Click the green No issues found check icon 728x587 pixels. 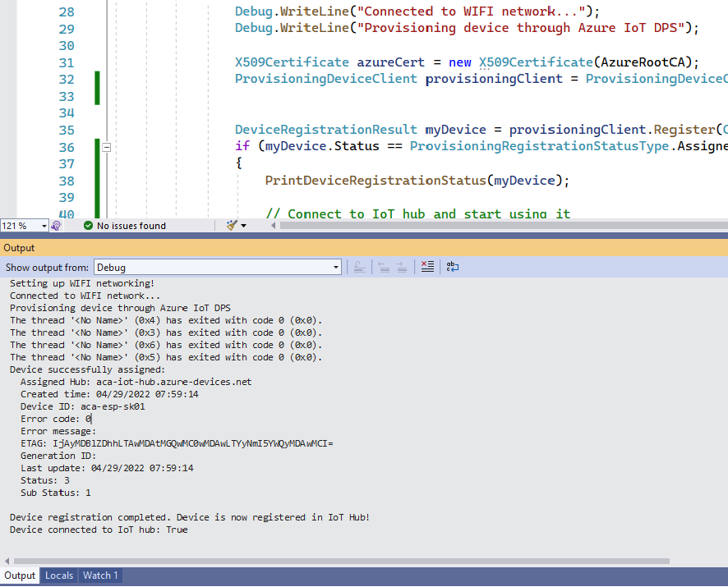tap(88, 225)
